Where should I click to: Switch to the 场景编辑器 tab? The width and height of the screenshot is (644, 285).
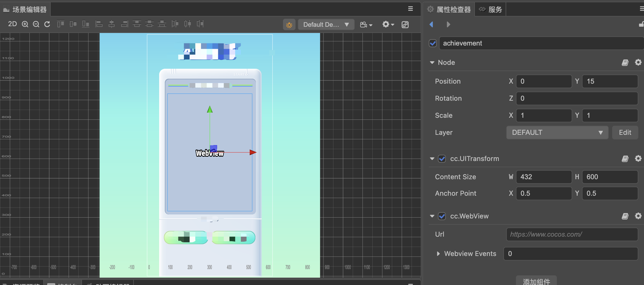click(25, 9)
